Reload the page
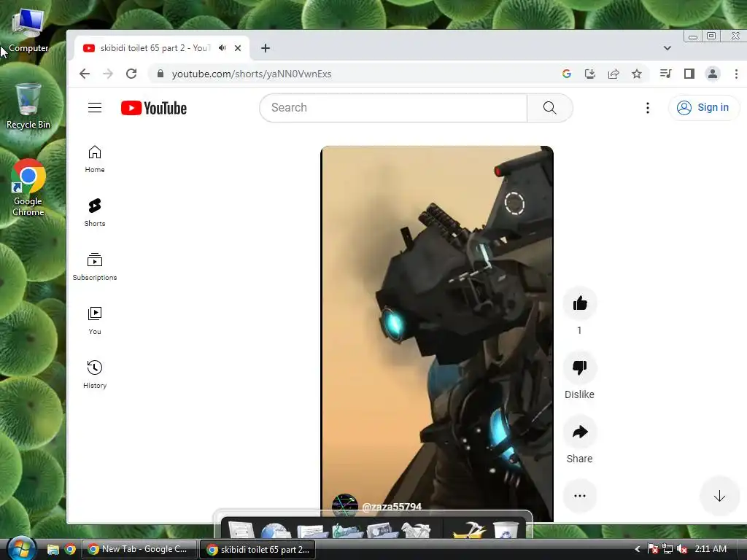747x560 pixels. click(x=131, y=74)
